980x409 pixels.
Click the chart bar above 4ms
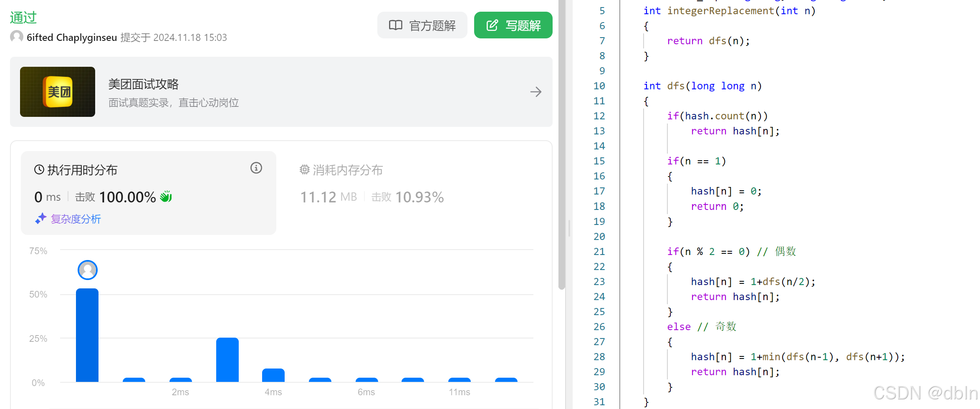point(273,375)
